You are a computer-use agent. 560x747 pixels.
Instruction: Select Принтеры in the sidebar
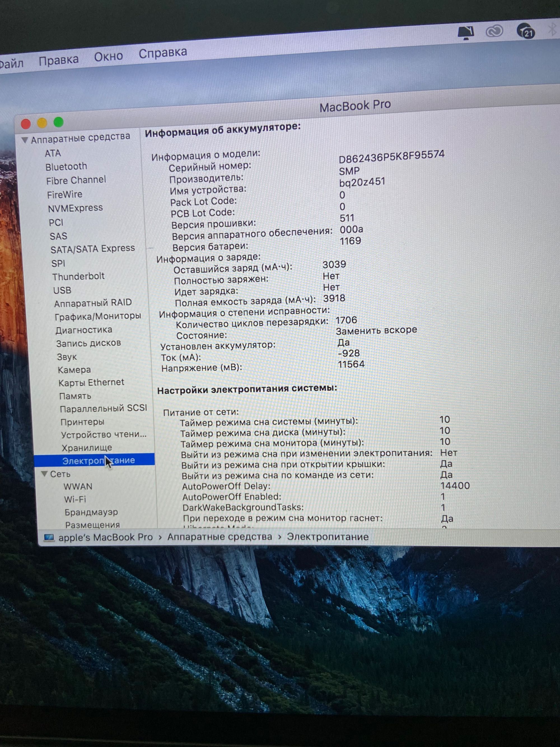click(82, 422)
